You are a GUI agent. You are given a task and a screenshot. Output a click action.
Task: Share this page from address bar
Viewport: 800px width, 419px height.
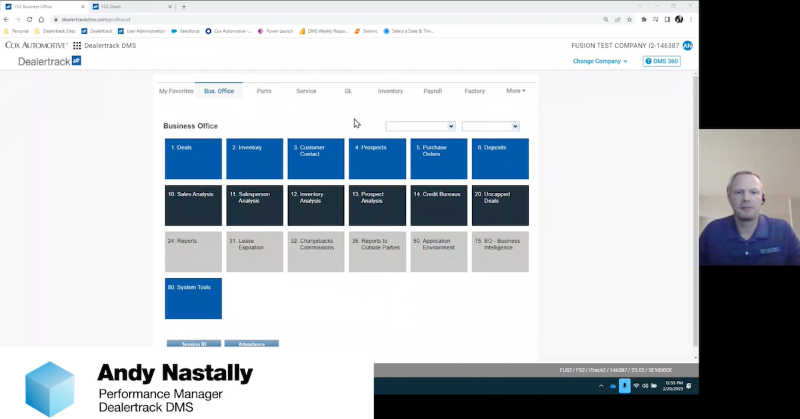click(617, 19)
